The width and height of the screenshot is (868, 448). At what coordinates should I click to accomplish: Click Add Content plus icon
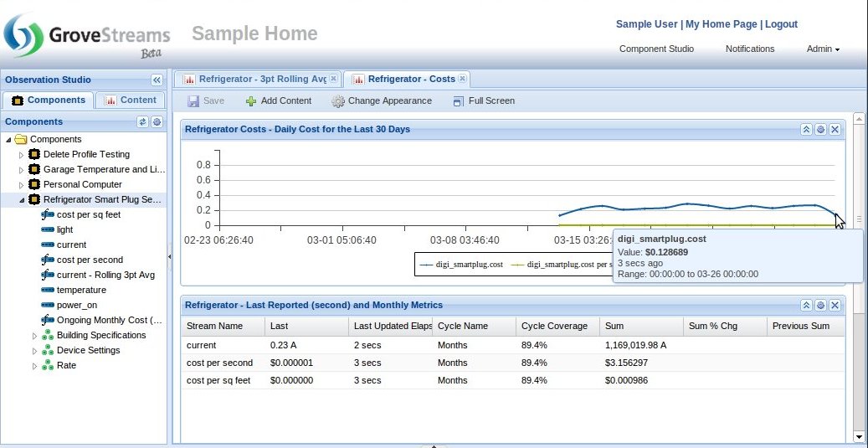click(251, 101)
